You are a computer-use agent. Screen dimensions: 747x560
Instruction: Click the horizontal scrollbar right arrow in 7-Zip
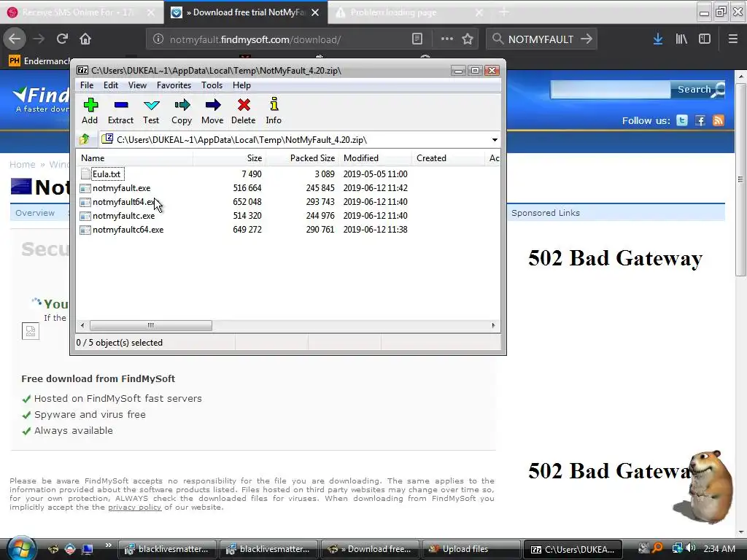coord(493,325)
